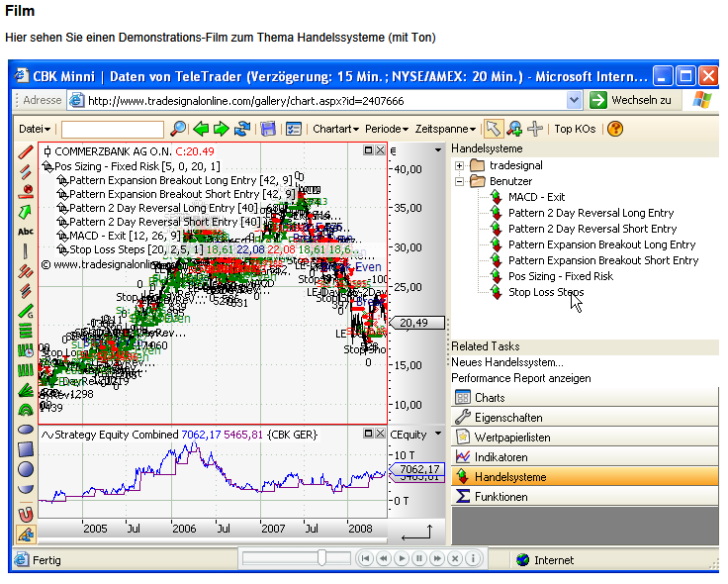Play the demonstration video
Viewport: 728px width, 584px height.
[402, 558]
